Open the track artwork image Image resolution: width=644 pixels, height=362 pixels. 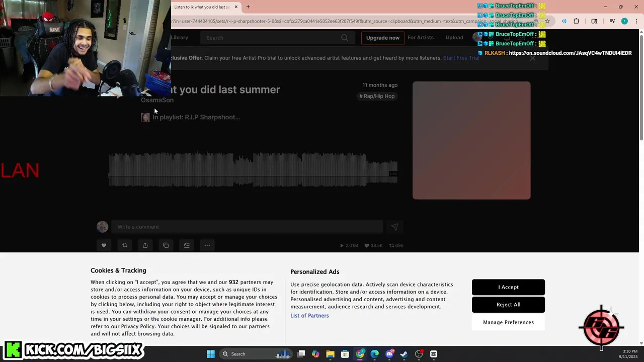[x=471, y=140]
